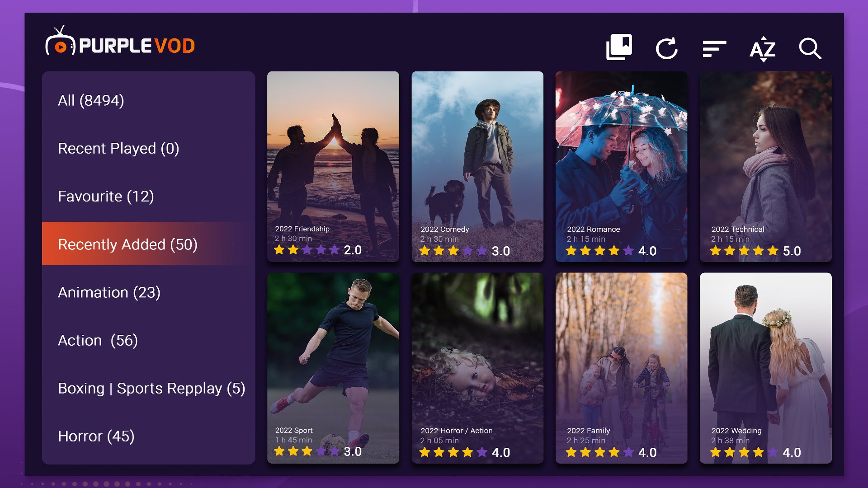Select the All (8494) category
This screenshot has width=868, height=488.
pyautogui.click(x=148, y=100)
